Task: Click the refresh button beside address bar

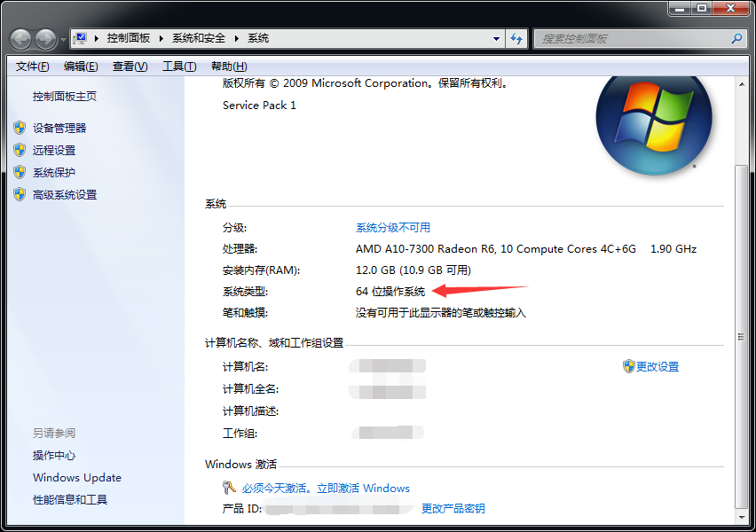Action: (516, 38)
